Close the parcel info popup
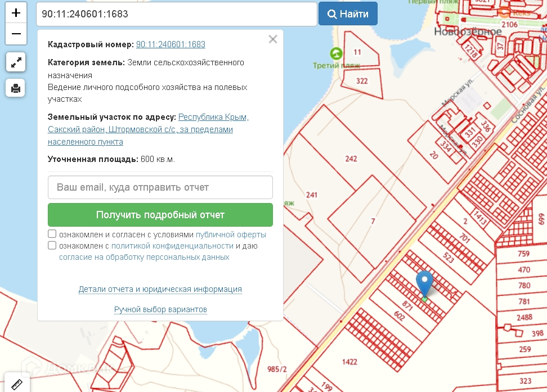Screen dimensions: 547x392 pyautogui.click(x=273, y=39)
